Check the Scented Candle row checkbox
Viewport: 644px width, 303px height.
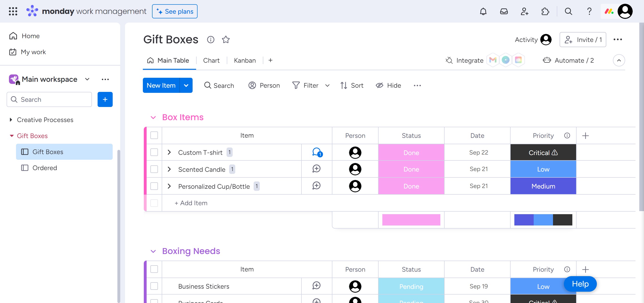(x=154, y=169)
